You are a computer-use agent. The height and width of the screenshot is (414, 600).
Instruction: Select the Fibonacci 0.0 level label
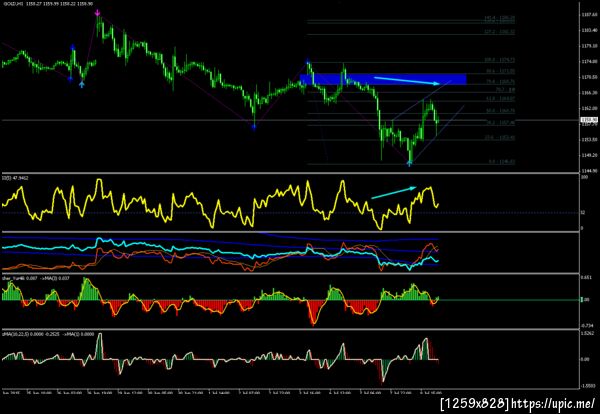tap(502, 162)
